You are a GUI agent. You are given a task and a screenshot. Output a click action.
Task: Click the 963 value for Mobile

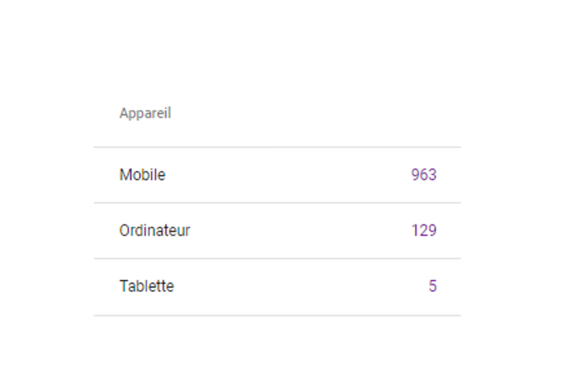coord(424,174)
